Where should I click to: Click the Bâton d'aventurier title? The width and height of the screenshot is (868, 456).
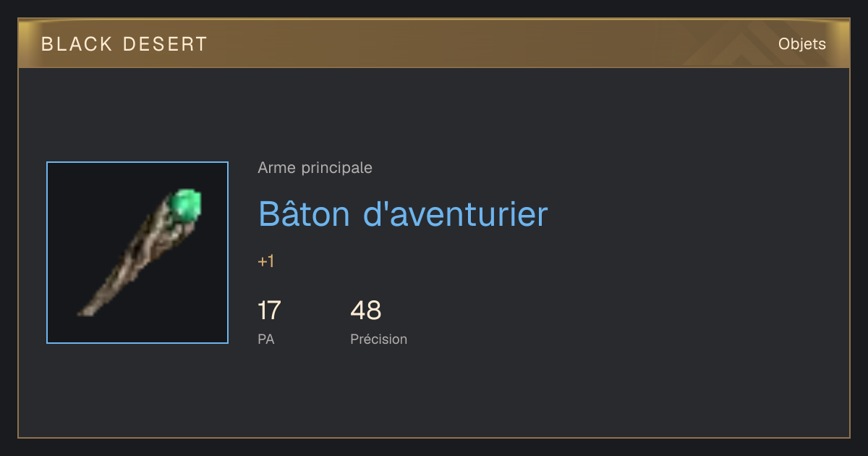403,214
